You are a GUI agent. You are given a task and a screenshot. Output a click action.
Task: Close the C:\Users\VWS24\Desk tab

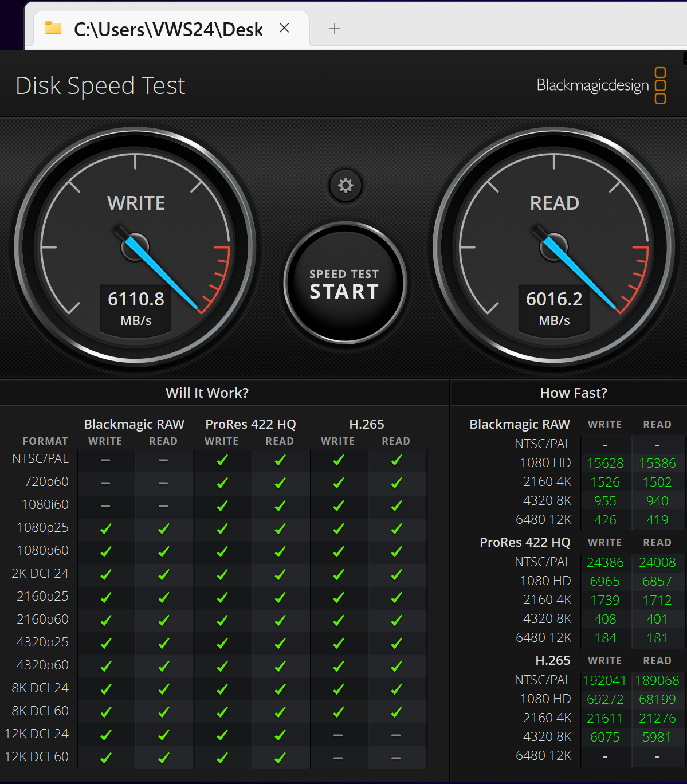[x=284, y=28]
